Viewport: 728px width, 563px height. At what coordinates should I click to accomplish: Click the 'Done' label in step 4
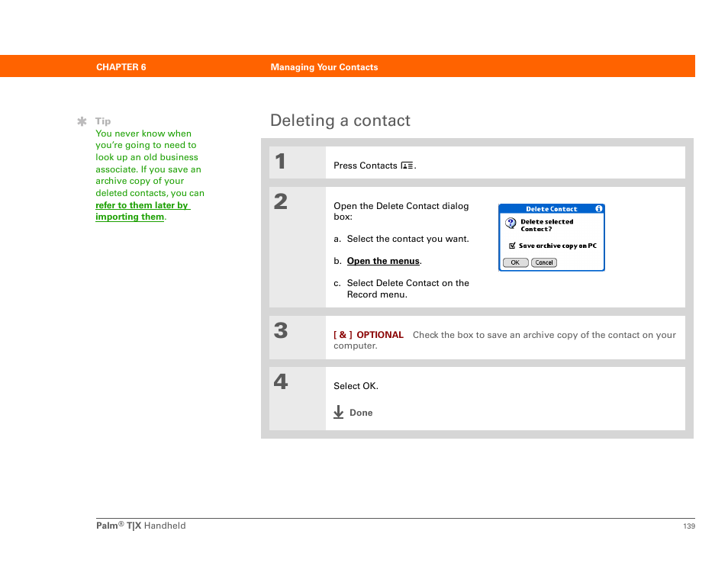(x=361, y=413)
